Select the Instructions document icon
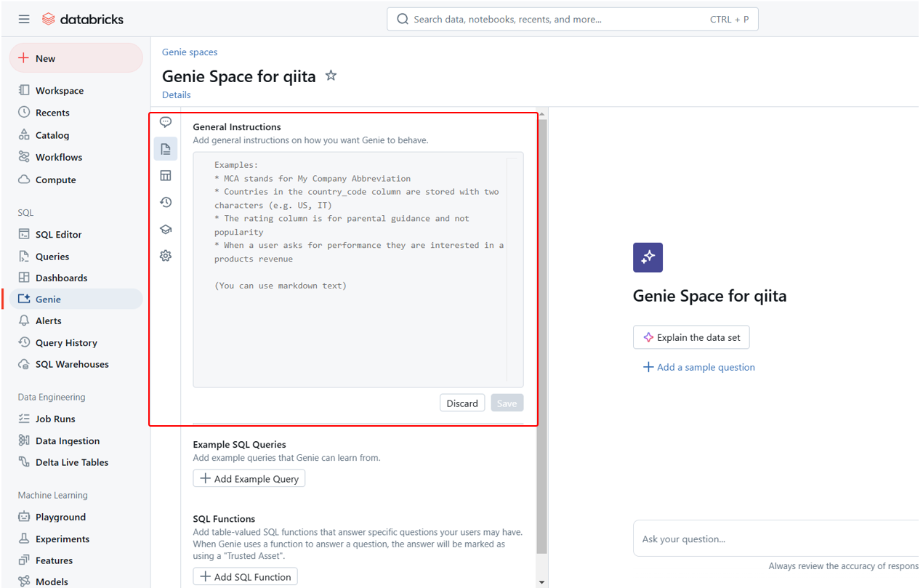Screen dimensions: 923x588 point(166,149)
